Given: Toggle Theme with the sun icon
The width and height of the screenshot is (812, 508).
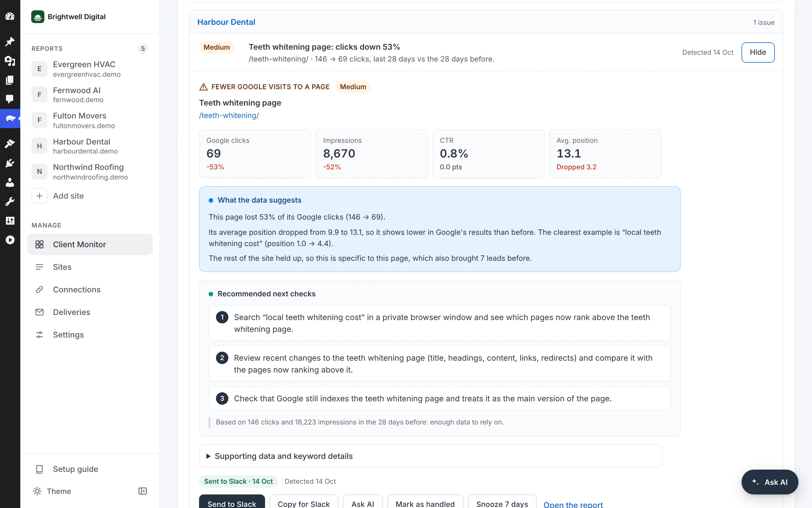Looking at the screenshot, I should (37, 491).
